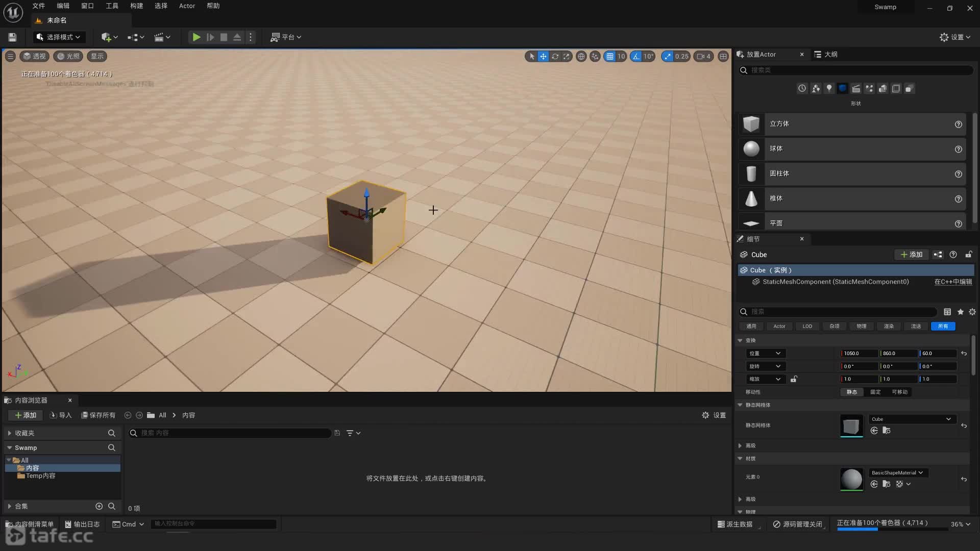980x551 pixels.
Task: Select the rotate gizmo tool
Action: pyautogui.click(x=555, y=57)
